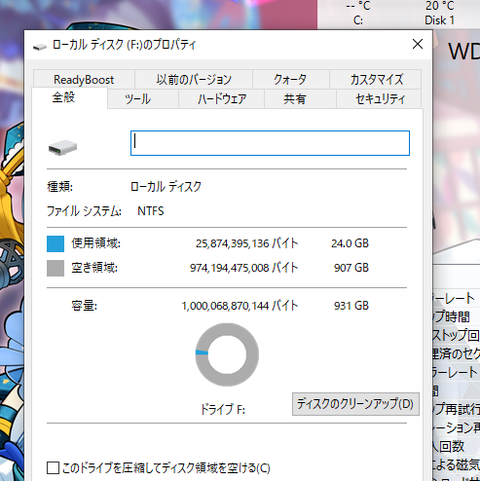
Task: Click Disk 1 label in background window
Action: (x=439, y=20)
